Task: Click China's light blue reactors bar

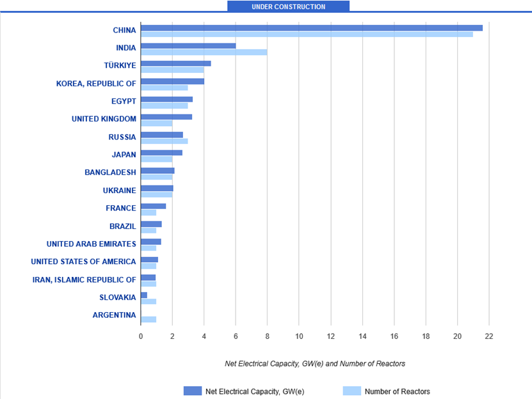Action: pos(307,35)
